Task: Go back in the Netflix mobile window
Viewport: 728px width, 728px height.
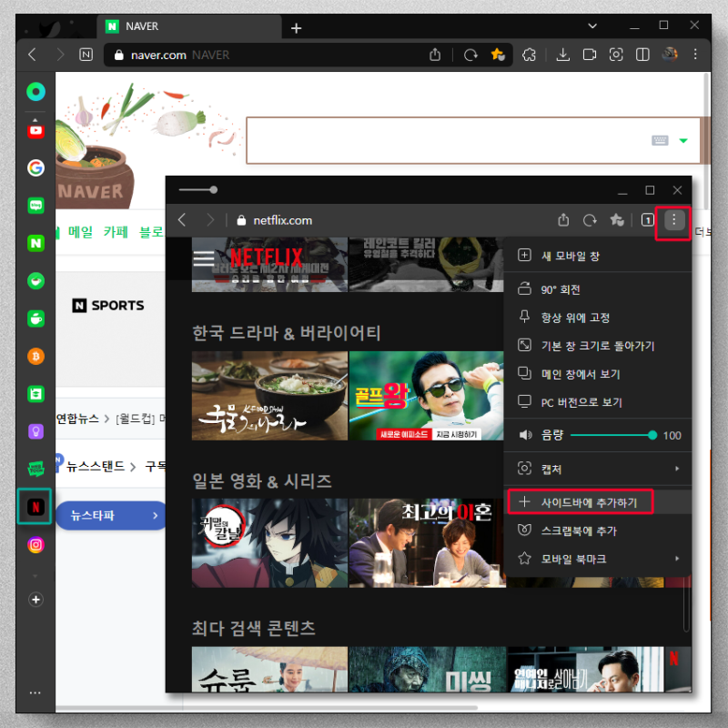Action: tap(182, 220)
